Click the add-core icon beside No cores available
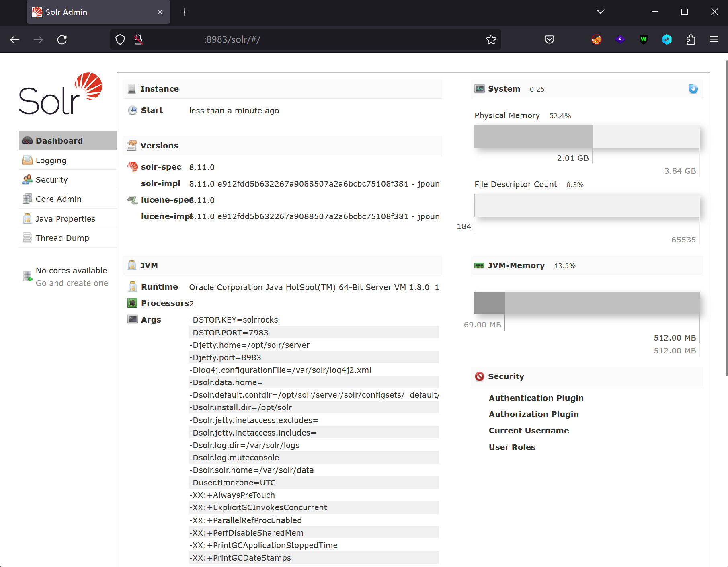 pyautogui.click(x=27, y=276)
